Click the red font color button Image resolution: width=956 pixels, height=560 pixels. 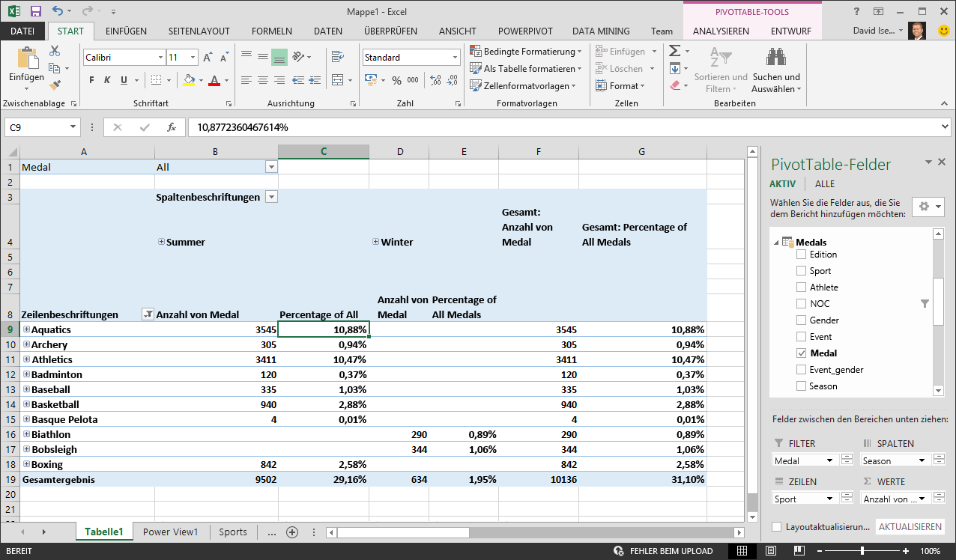214,80
